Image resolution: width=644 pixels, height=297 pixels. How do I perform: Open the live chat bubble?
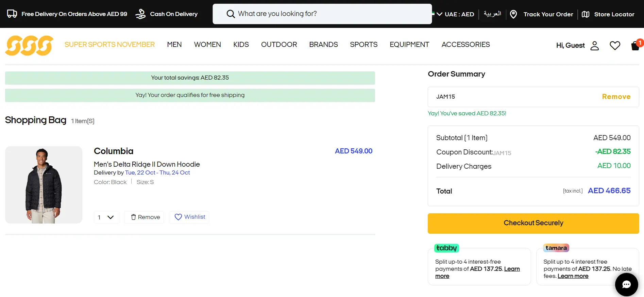pyautogui.click(x=626, y=284)
